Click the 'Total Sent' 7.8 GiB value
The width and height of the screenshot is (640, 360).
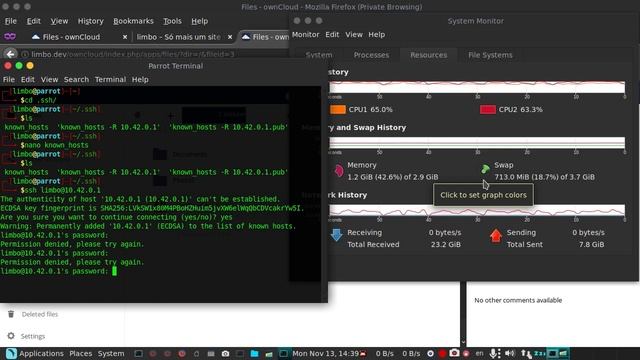[x=591, y=244]
